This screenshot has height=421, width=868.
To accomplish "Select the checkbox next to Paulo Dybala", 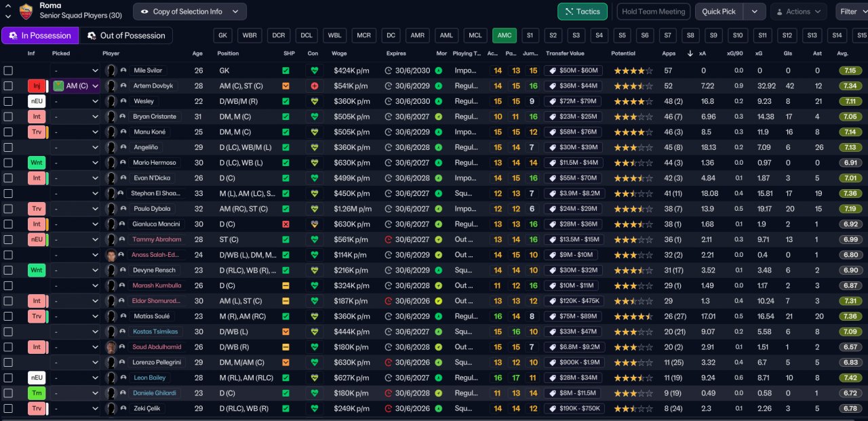I will [x=8, y=209].
